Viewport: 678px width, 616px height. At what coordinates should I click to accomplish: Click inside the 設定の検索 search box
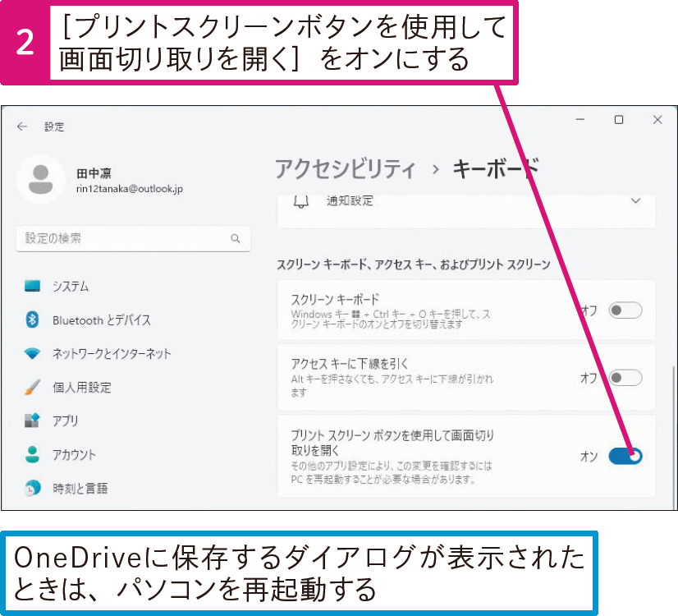[123, 238]
